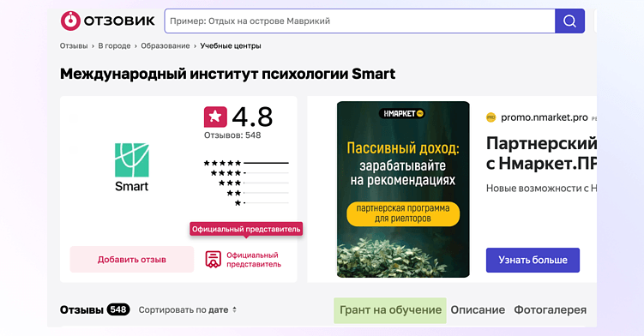Switch to the Фотогалерея tab

pyautogui.click(x=550, y=309)
